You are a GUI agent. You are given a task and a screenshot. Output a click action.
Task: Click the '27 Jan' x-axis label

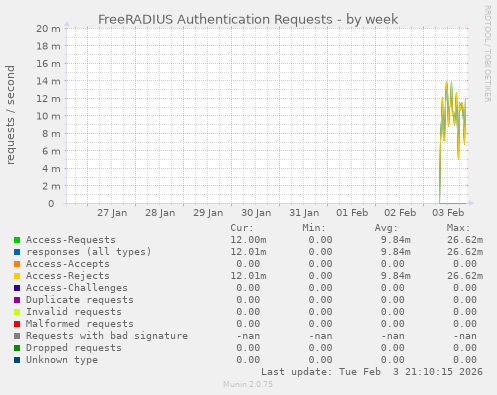click(x=112, y=213)
